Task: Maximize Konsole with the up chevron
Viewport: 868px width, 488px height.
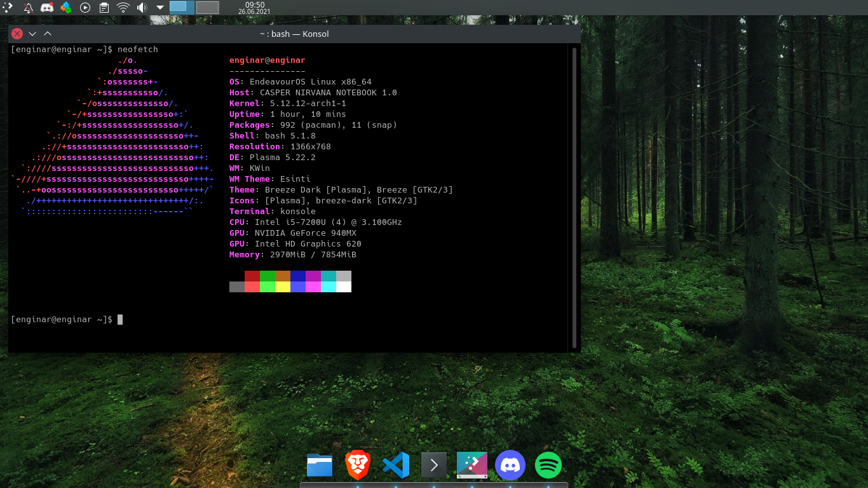Action: pos(48,34)
